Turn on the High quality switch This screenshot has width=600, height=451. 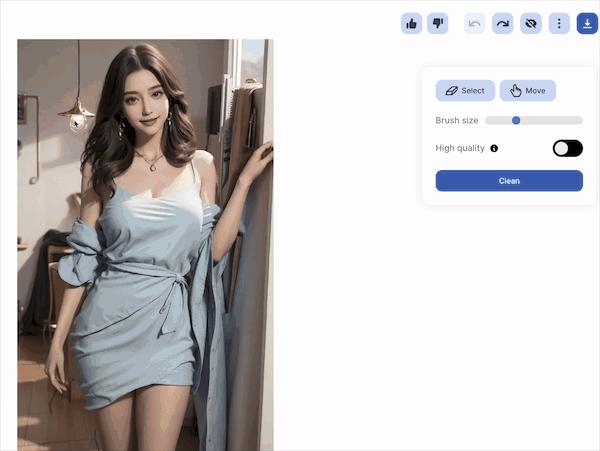(x=567, y=148)
